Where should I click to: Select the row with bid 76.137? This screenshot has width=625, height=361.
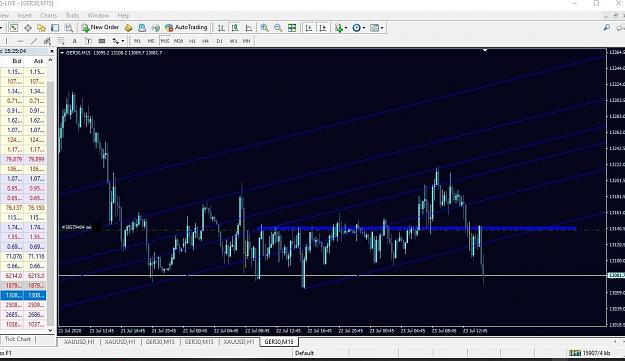click(23, 208)
